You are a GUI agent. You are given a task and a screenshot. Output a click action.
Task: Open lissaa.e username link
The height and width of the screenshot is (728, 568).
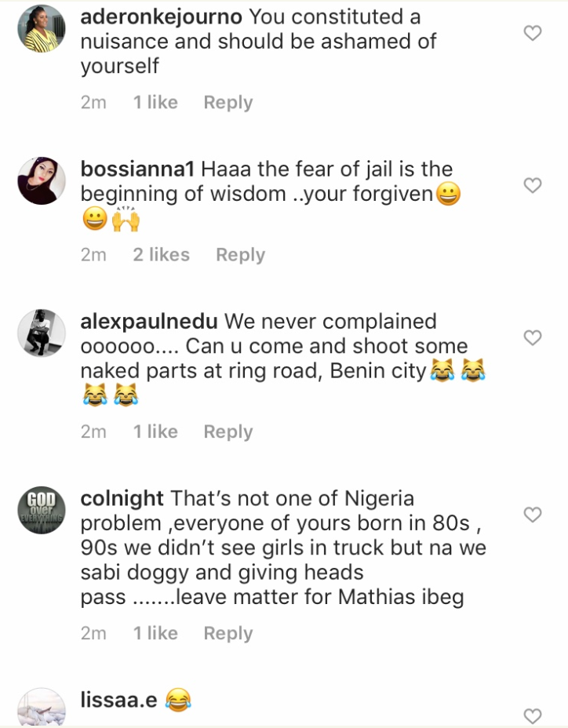pyautogui.click(x=119, y=699)
